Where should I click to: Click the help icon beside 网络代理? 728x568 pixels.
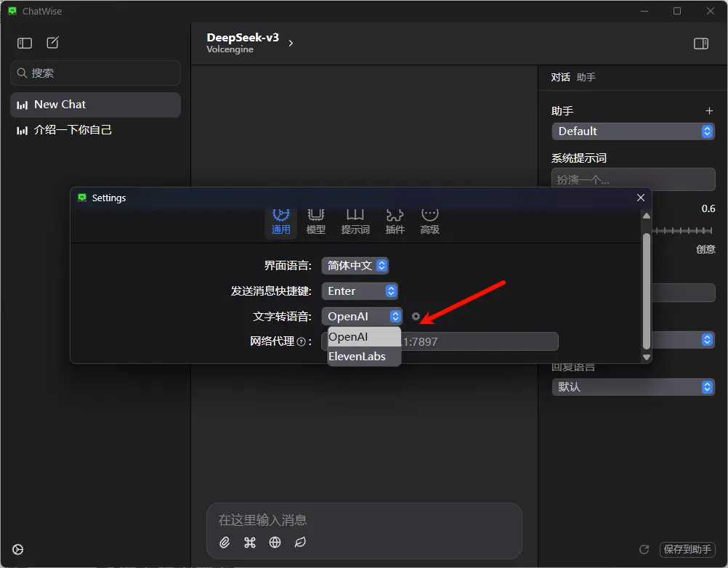pyautogui.click(x=301, y=341)
